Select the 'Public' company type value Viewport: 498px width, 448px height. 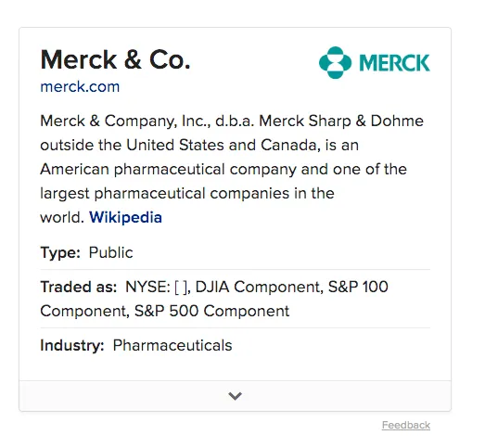point(111,253)
